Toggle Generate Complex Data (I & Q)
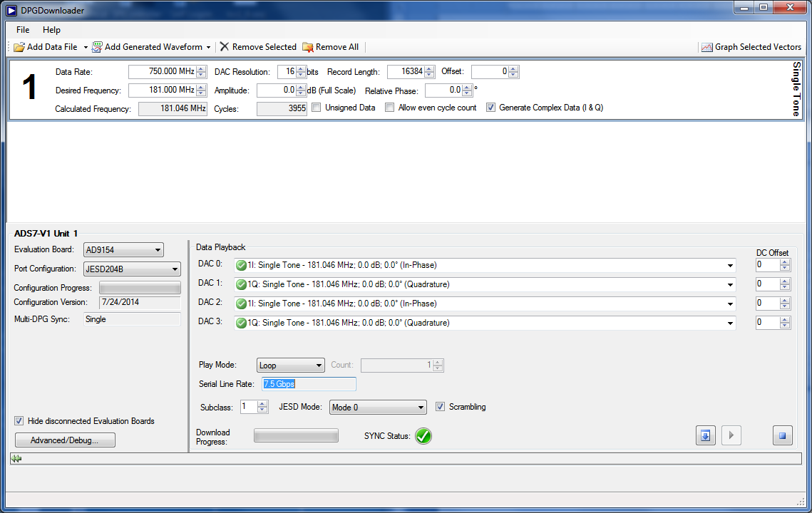Viewport: 812px width, 513px height. coord(490,108)
